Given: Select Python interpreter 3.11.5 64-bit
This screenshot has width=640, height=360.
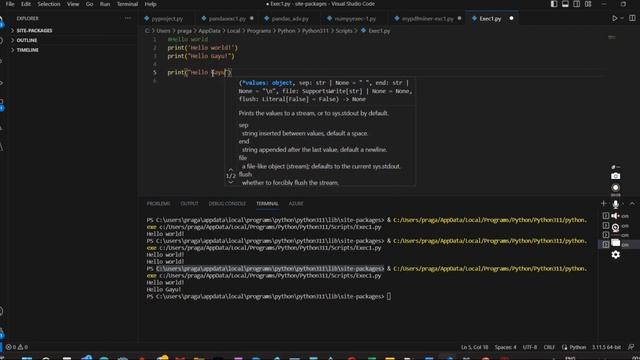Looking at the screenshot, I should 606,347.
